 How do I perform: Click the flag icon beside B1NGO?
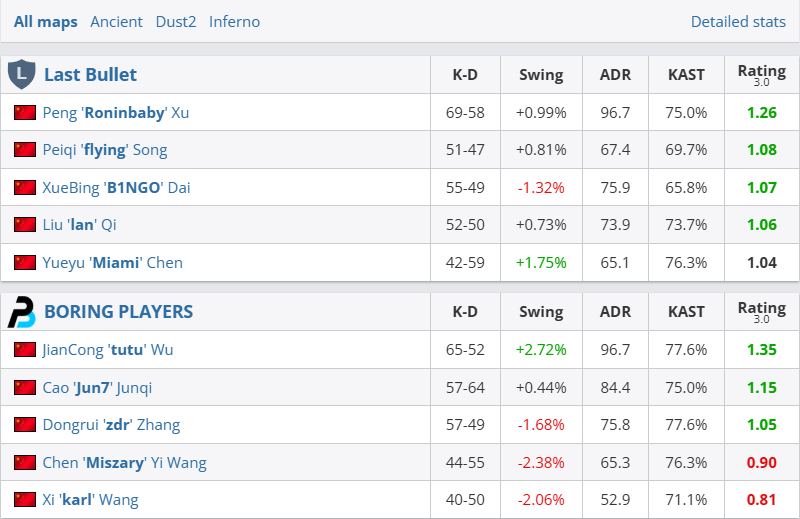click(25, 188)
